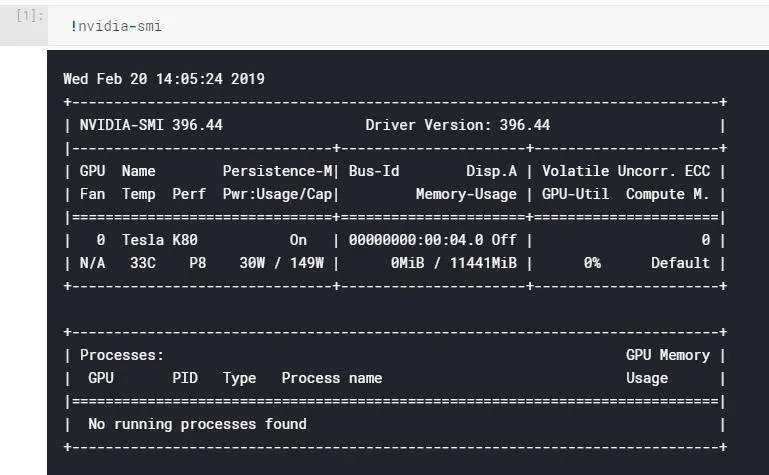Click the Name column header

139,171
